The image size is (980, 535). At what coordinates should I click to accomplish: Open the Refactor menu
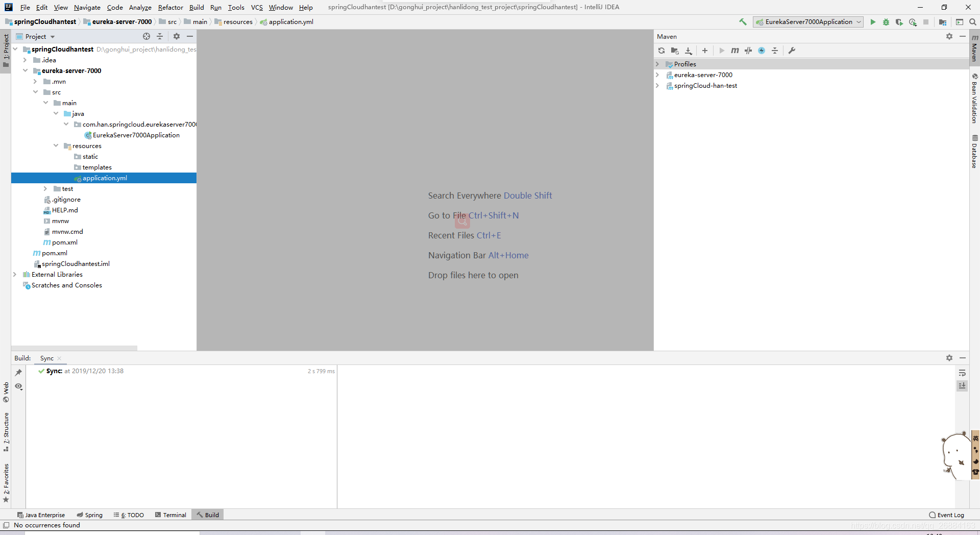(x=170, y=7)
